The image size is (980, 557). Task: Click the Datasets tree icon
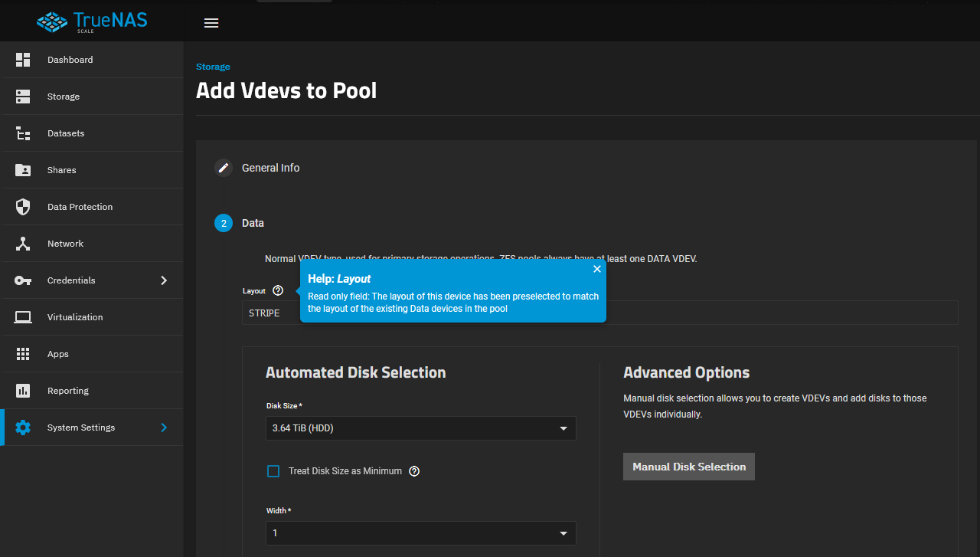pos(23,133)
